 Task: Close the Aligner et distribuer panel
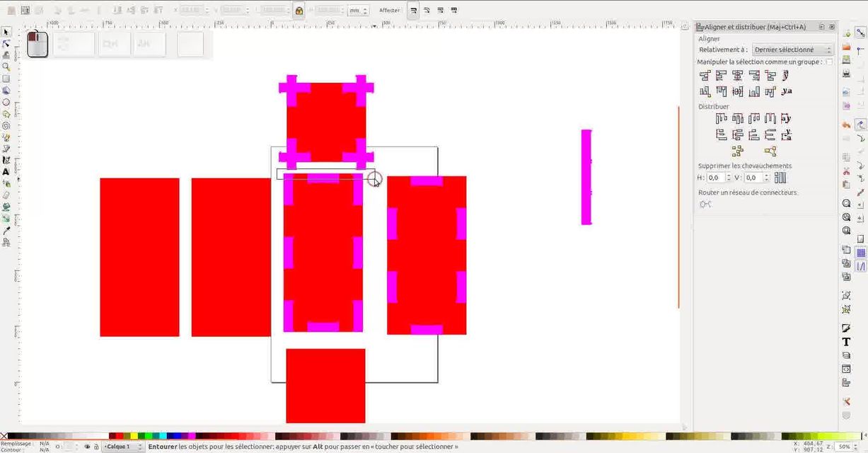832,27
